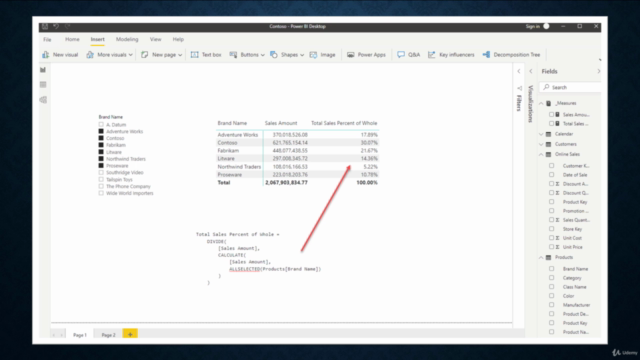Check the Unit Price field checkbox

click(x=551, y=247)
